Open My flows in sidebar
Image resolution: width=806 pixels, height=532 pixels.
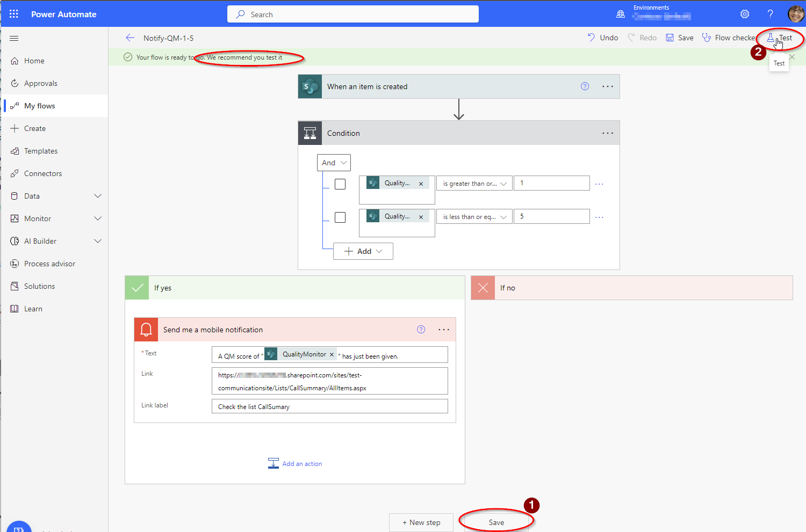tap(54, 106)
